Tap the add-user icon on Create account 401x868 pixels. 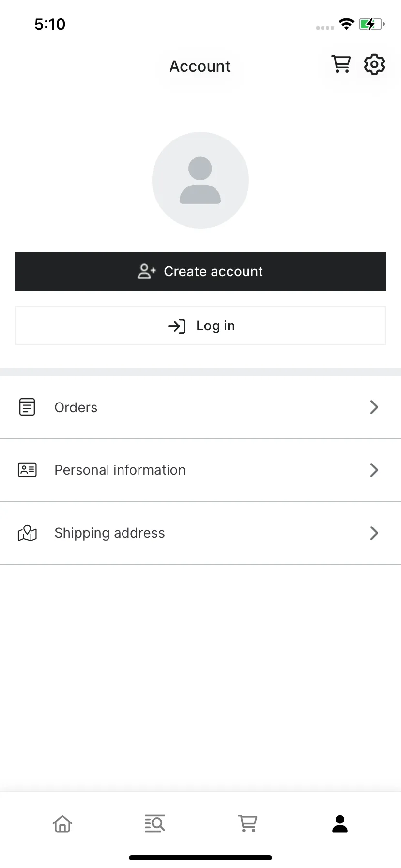(147, 271)
